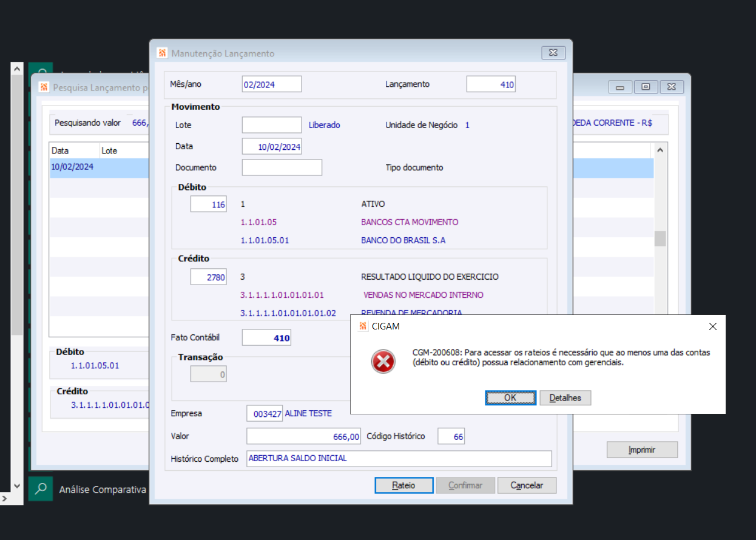Click the empty Documento field
Screen dimensions: 756x540
(x=282, y=167)
